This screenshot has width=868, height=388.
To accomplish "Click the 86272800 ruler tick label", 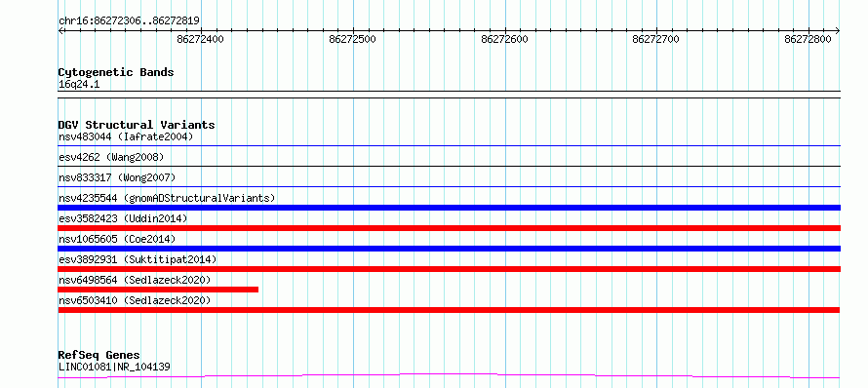I will (x=809, y=39).
